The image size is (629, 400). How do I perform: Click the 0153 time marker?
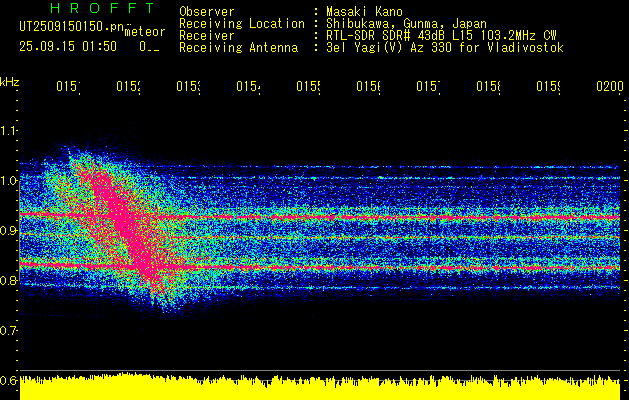(x=189, y=87)
